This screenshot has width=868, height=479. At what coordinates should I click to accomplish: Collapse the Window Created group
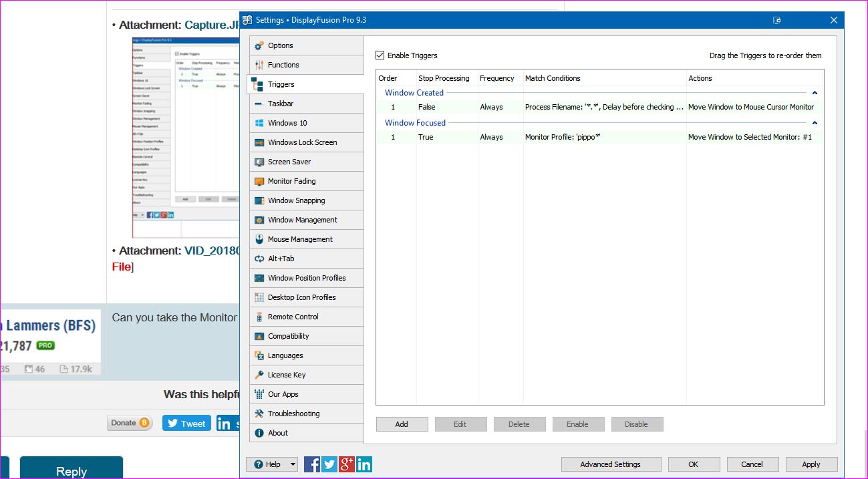coord(815,93)
